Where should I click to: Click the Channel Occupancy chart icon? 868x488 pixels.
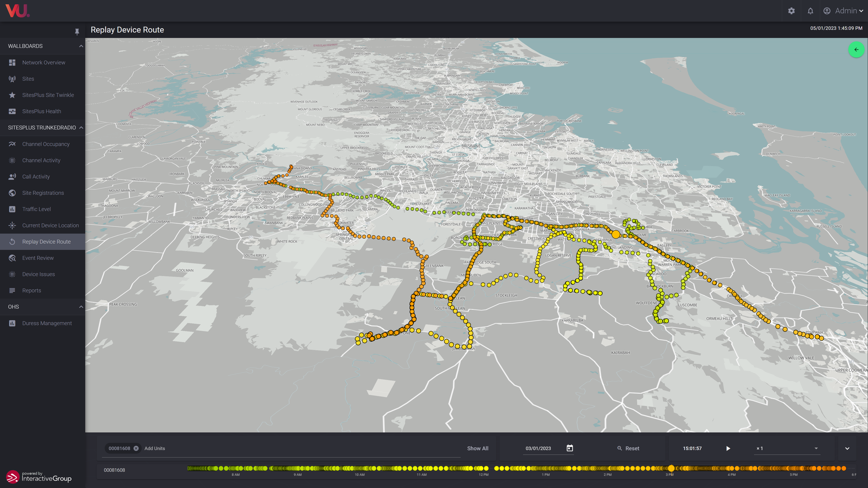point(12,144)
